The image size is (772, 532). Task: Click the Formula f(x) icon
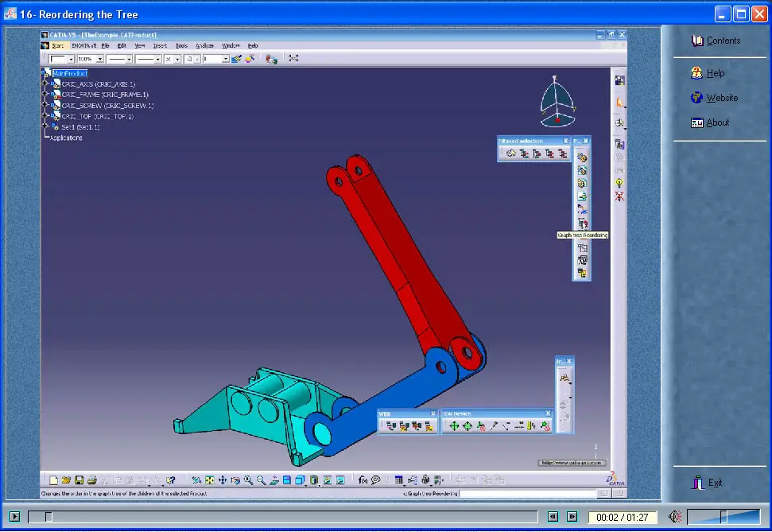[363, 480]
